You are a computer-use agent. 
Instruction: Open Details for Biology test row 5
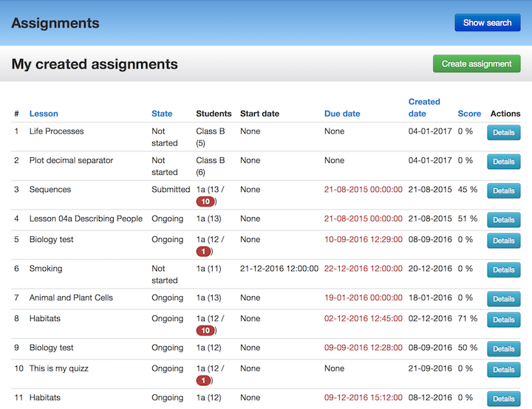point(503,241)
